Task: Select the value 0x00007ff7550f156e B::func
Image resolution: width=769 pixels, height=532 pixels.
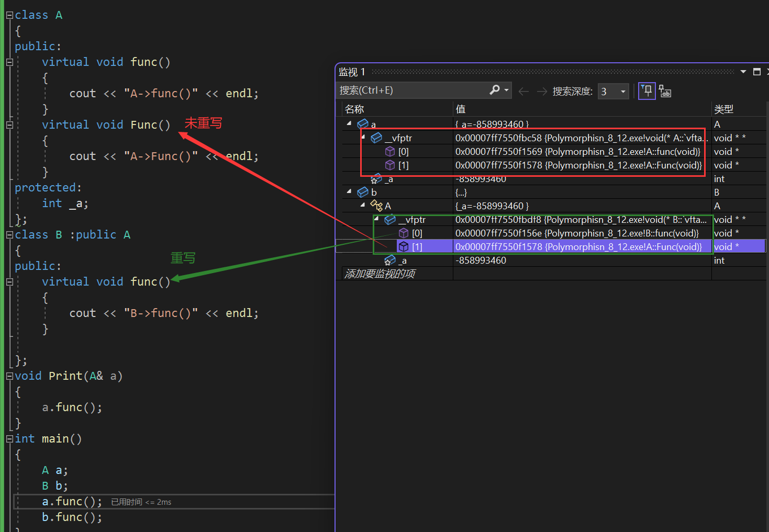Action: coord(577,233)
